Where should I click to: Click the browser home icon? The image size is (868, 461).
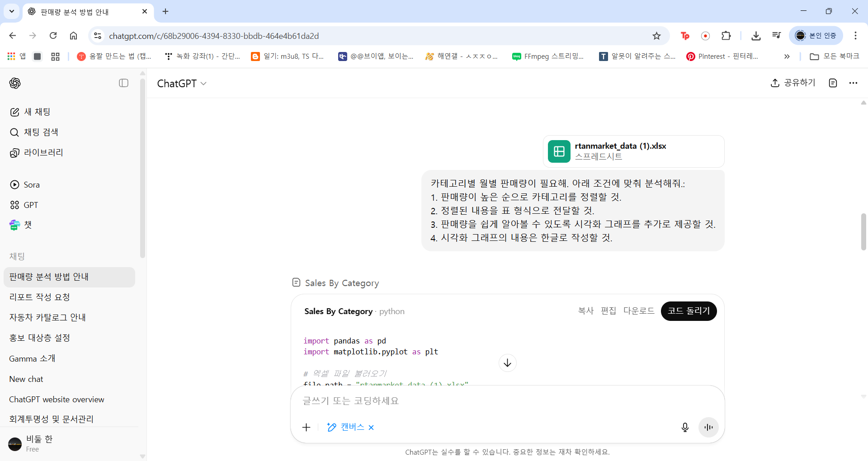pyautogui.click(x=73, y=36)
